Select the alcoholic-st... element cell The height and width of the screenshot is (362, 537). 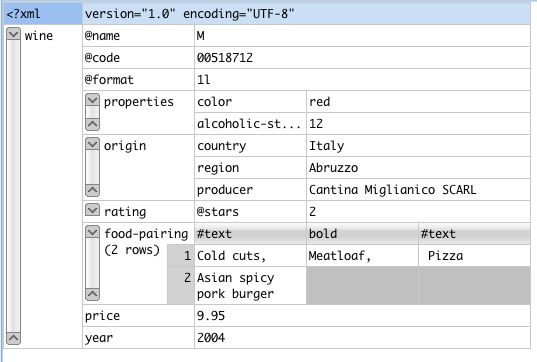point(250,124)
